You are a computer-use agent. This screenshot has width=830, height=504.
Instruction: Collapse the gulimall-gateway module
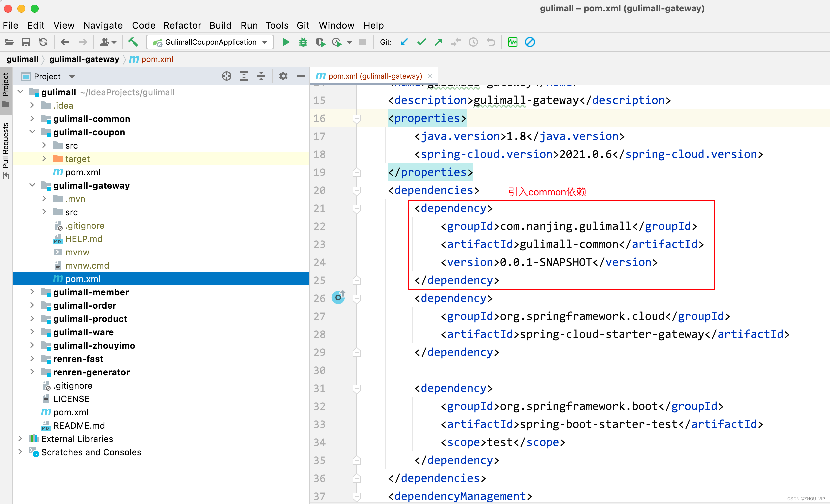(32, 185)
